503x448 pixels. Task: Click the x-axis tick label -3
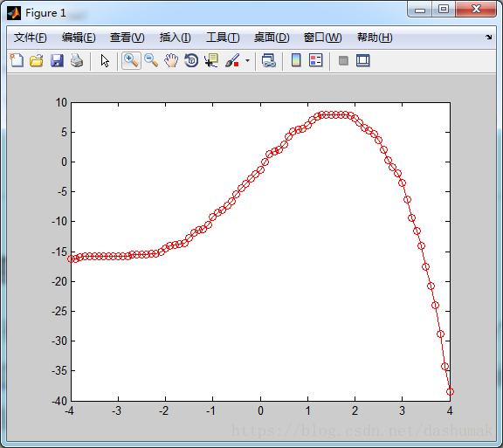pyautogui.click(x=116, y=410)
